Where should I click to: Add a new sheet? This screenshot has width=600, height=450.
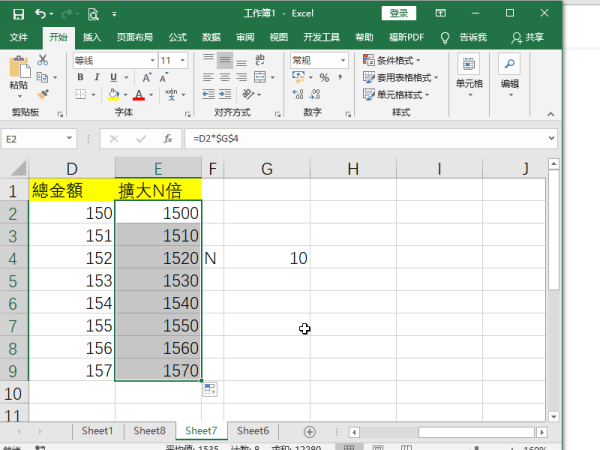pos(310,432)
